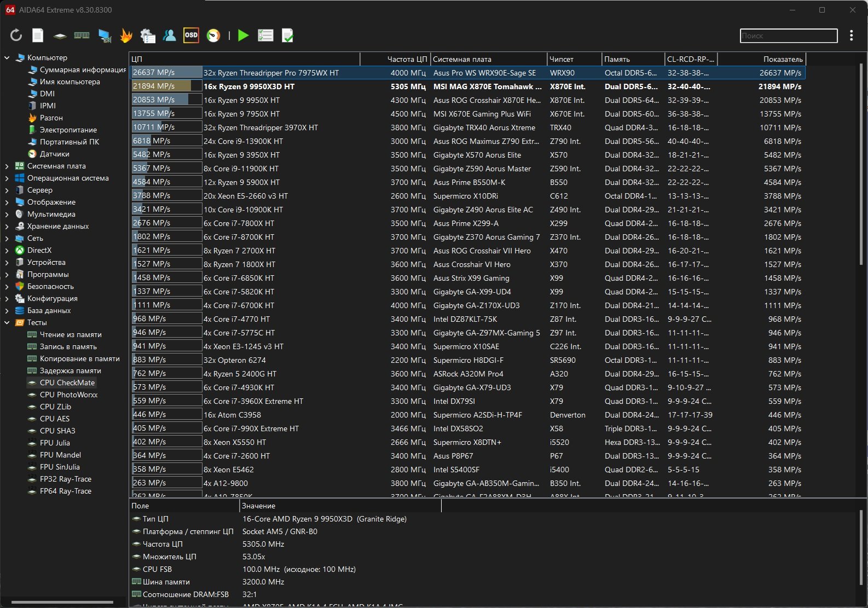Expand the Сеть tree node

click(x=7, y=238)
